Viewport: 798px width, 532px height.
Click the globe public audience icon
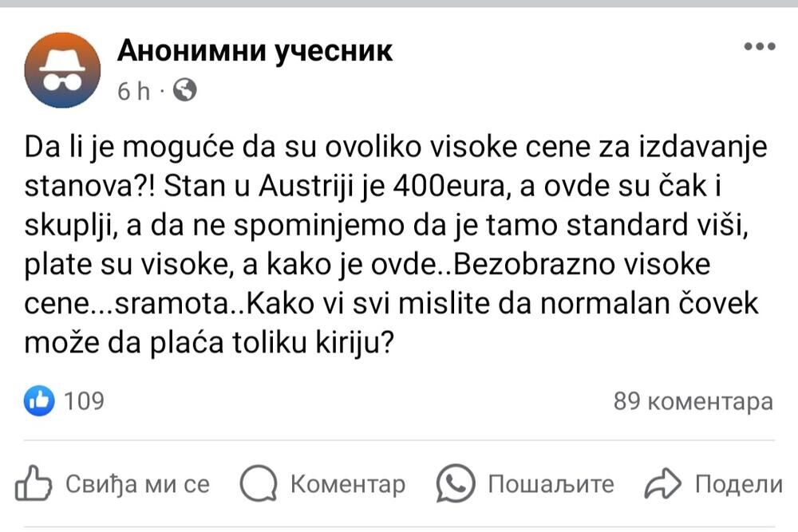click(x=184, y=91)
